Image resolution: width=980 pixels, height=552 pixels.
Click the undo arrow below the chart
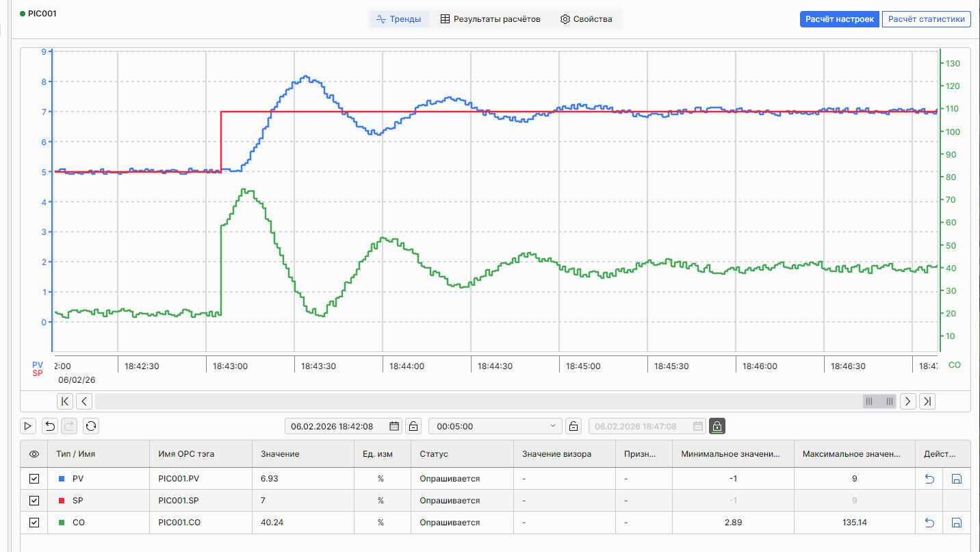point(50,426)
